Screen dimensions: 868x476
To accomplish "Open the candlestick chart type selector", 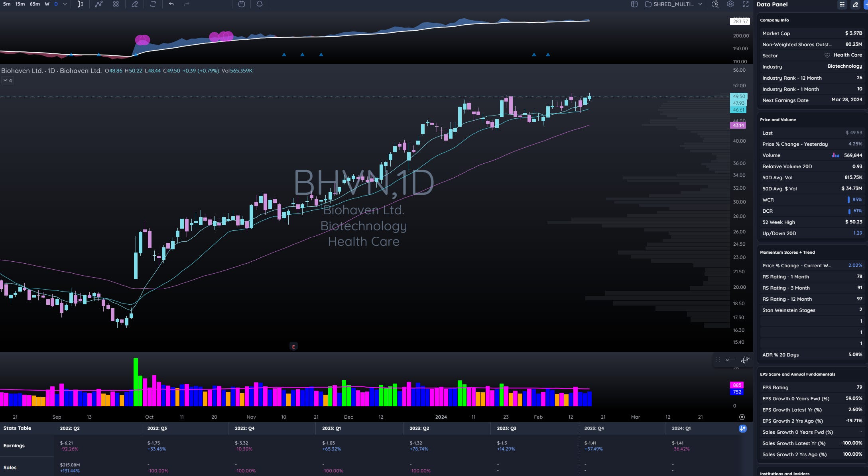I will tap(80, 4).
